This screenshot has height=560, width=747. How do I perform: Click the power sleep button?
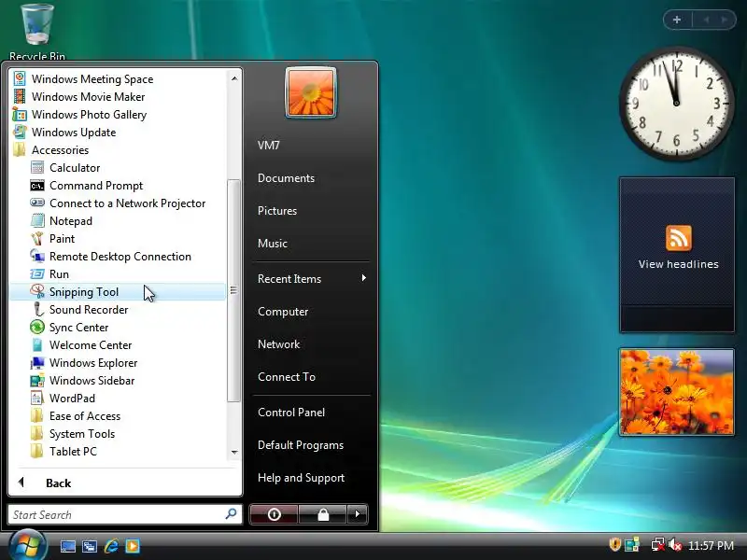click(x=275, y=514)
